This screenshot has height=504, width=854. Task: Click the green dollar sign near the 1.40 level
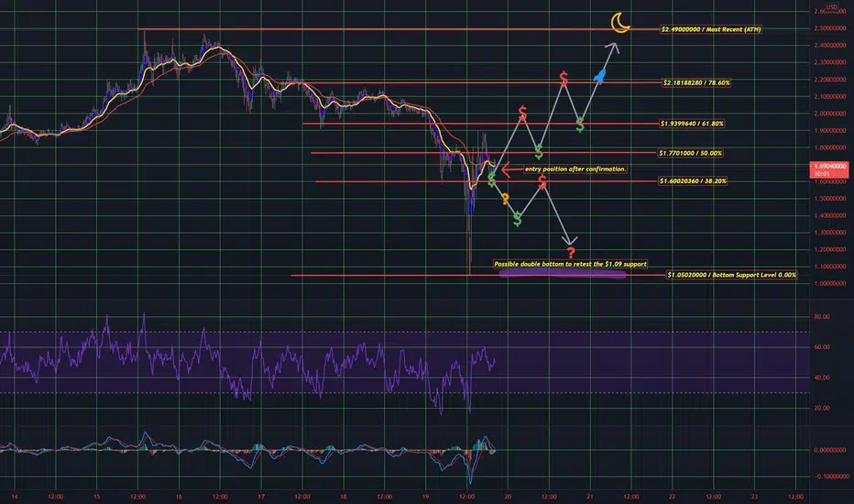coord(518,219)
